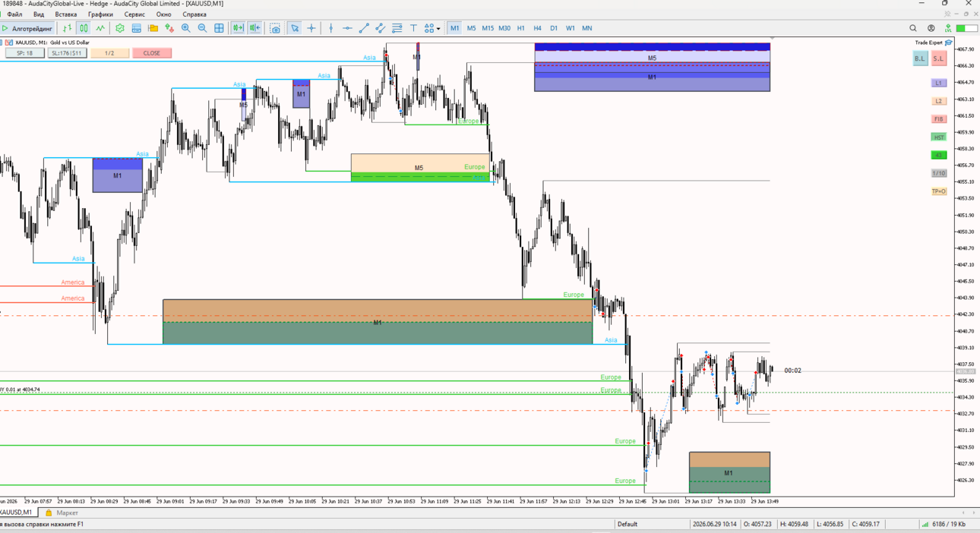Switch to D1 timeframe
This screenshot has height=533, width=980.
[x=554, y=28]
